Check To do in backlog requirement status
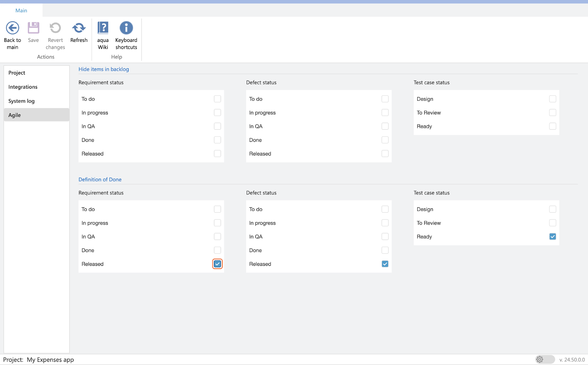 tap(218, 99)
